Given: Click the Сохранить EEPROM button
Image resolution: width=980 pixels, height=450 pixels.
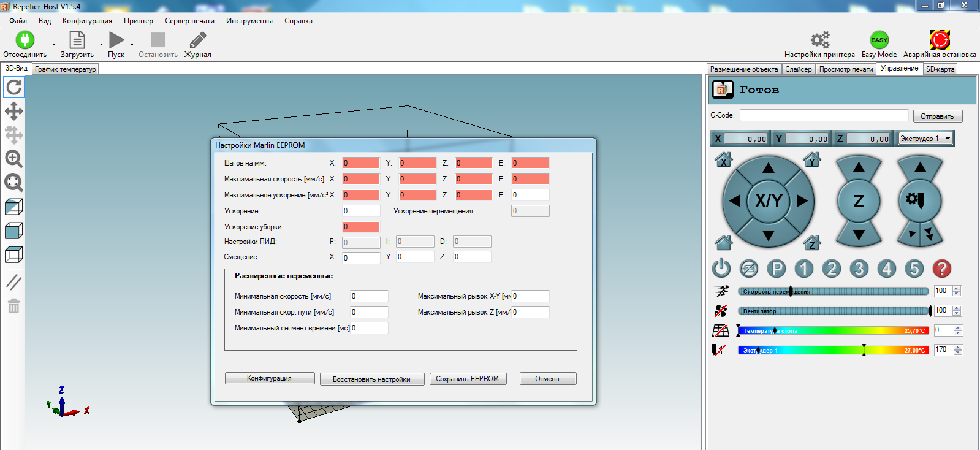Looking at the screenshot, I should click(468, 379).
